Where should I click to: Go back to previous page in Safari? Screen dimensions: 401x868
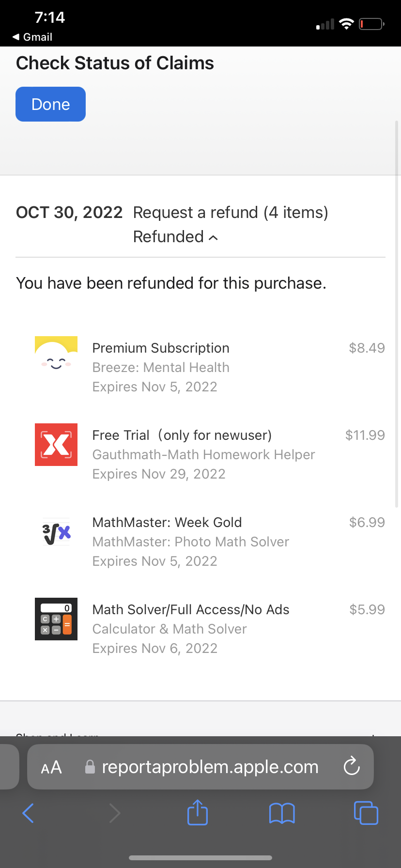click(29, 813)
